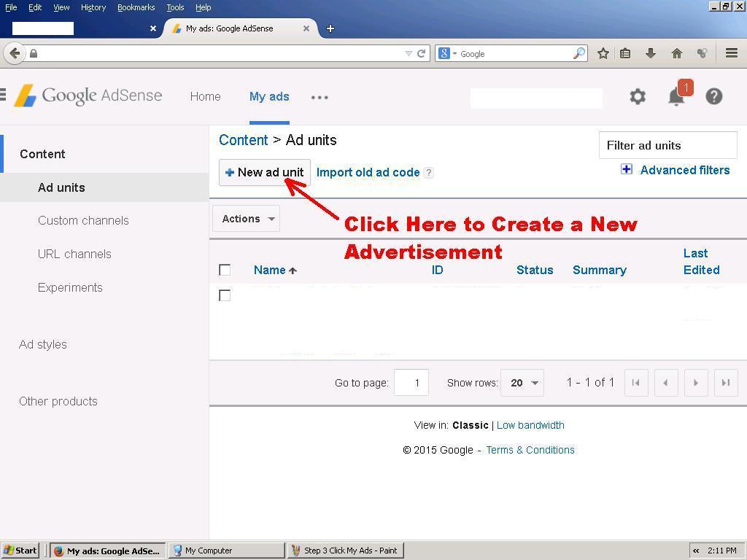Click the Firefox back arrow button

pos(15,53)
